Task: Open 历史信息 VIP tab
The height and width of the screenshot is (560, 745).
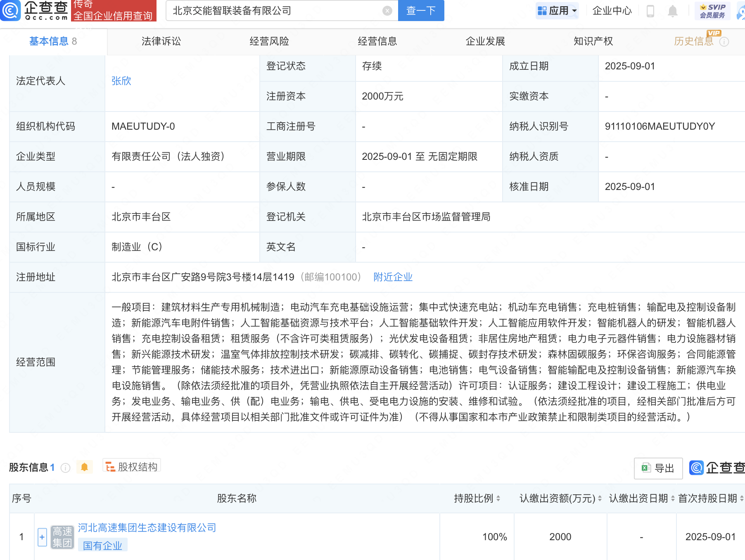Action: click(694, 41)
